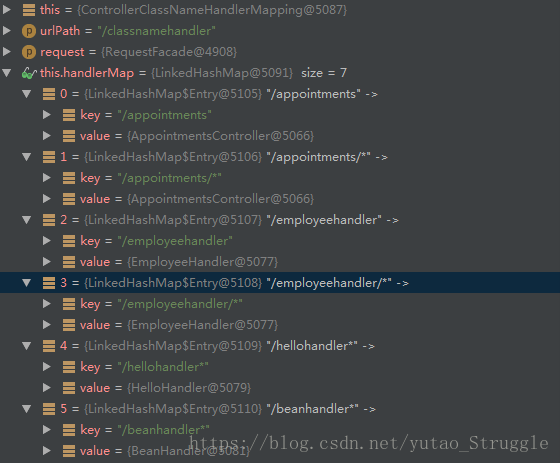
Task: Select value EmployeeHandler@5077 under entry 3
Action: click(202, 325)
